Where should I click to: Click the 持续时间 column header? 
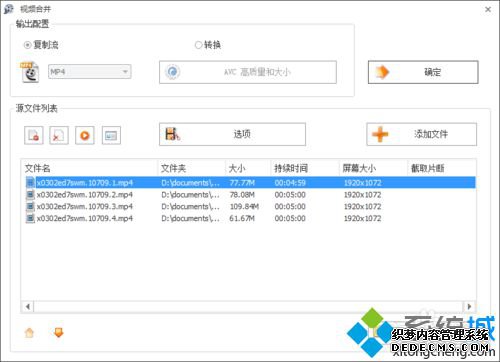305,168
